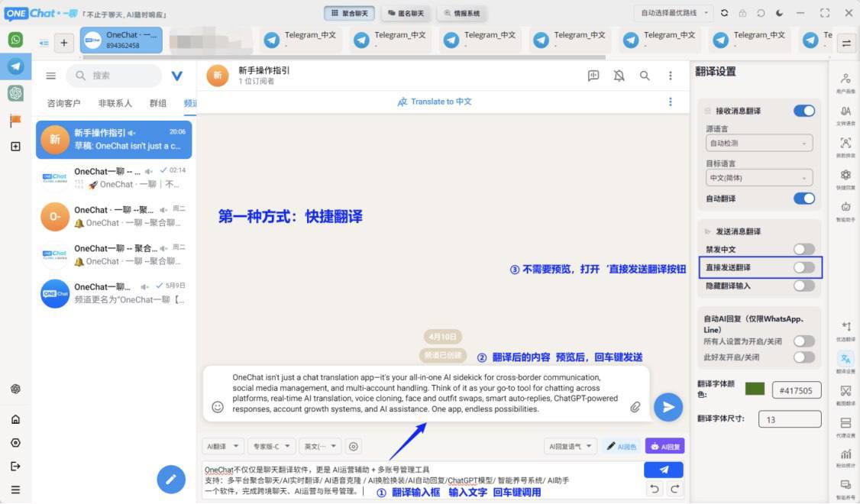
Task: Click the redo arrow below send button
Action: coord(675,488)
